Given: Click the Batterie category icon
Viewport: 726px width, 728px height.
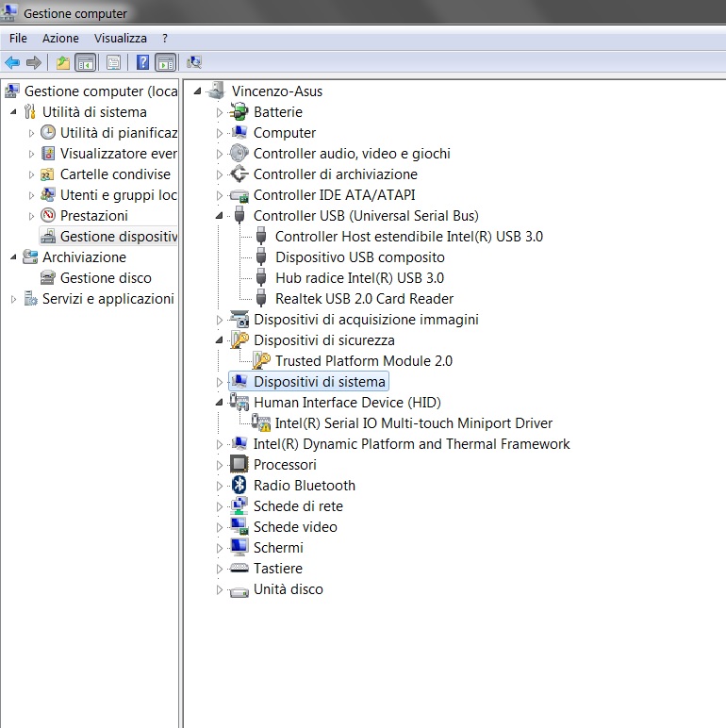Looking at the screenshot, I should pos(239,112).
